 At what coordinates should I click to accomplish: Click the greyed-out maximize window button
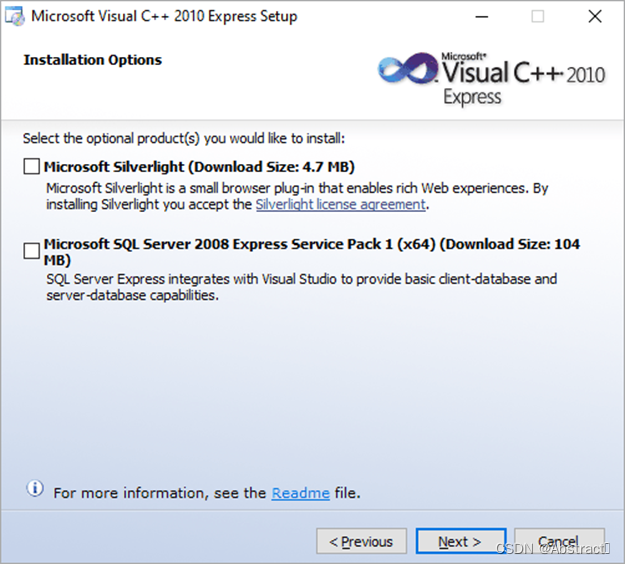(x=538, y=17)
